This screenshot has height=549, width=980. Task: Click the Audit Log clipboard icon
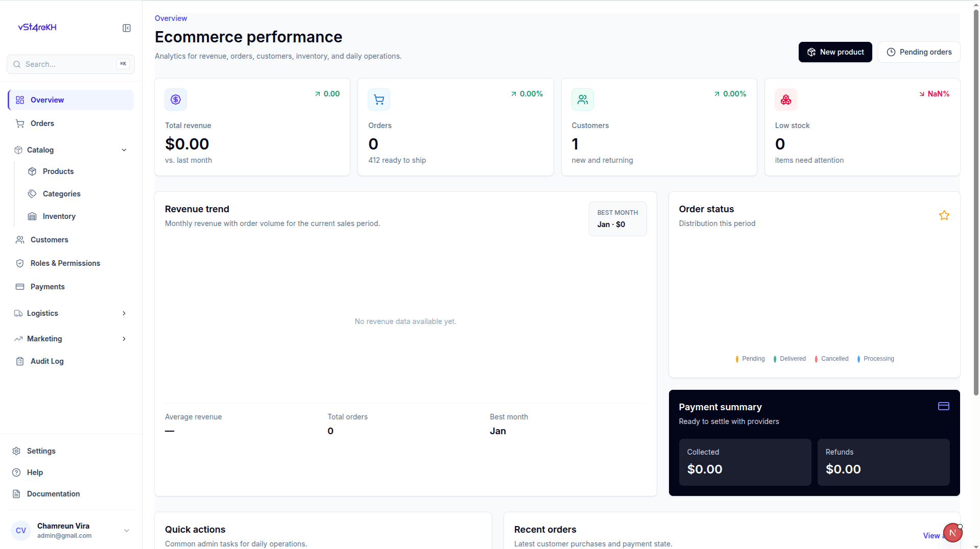[x=20, y=361]
